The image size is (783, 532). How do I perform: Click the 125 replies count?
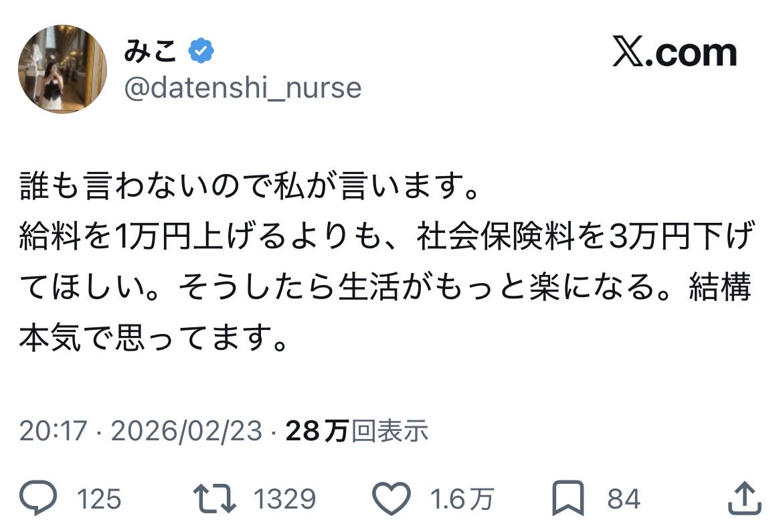point(99,499)
